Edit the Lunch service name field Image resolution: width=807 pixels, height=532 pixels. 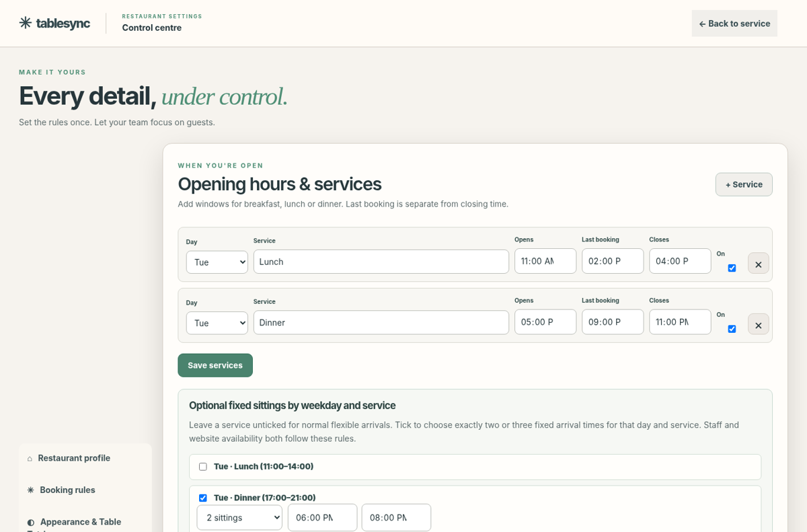pyautogui.click(x=381, y=262)
